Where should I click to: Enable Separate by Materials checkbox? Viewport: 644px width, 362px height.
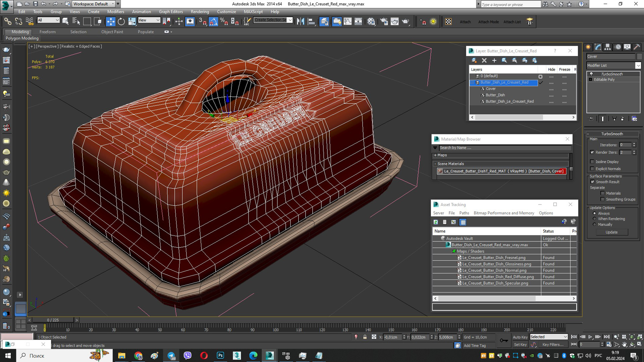pos(602,193)
